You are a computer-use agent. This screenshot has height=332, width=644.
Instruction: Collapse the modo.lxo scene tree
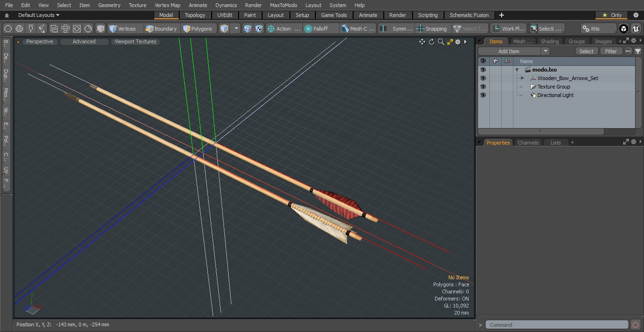click(x=517, y=70)
